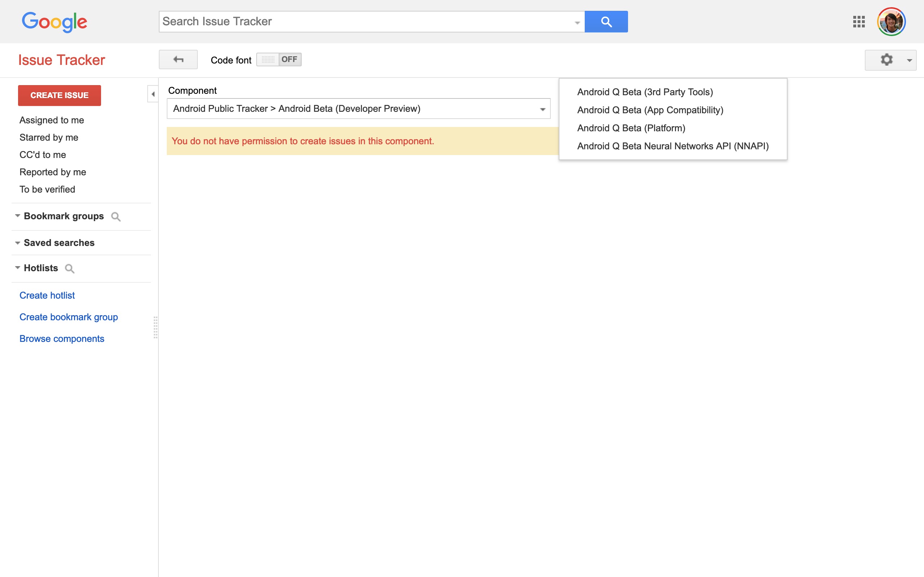Collapse the left sidebar panel arrow

[x=153, y=94]
